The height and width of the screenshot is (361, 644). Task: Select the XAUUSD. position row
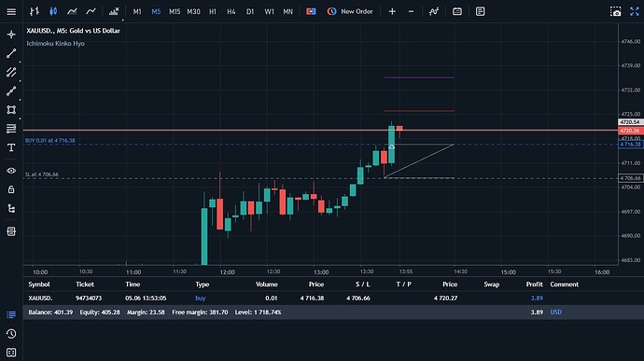coord(333,299)
